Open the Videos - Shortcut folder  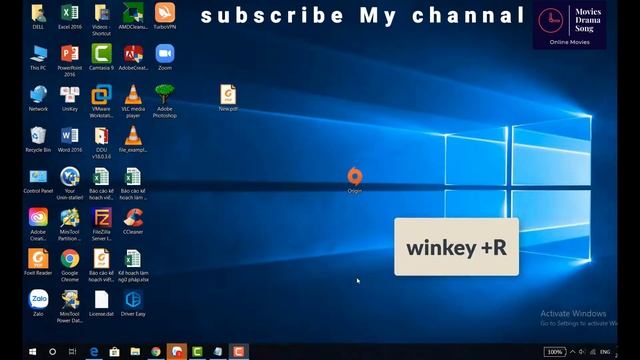(101, 20)
